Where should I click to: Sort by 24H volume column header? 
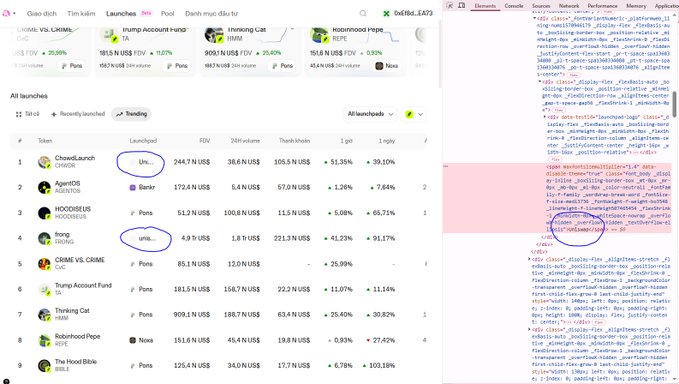(245, 141)
